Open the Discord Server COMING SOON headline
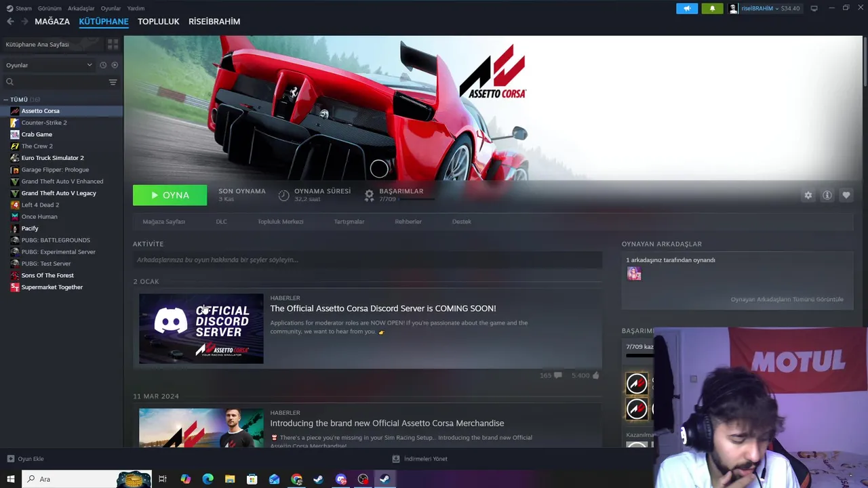Viewport: 868px width, 488px height. [x=383, y=308]
